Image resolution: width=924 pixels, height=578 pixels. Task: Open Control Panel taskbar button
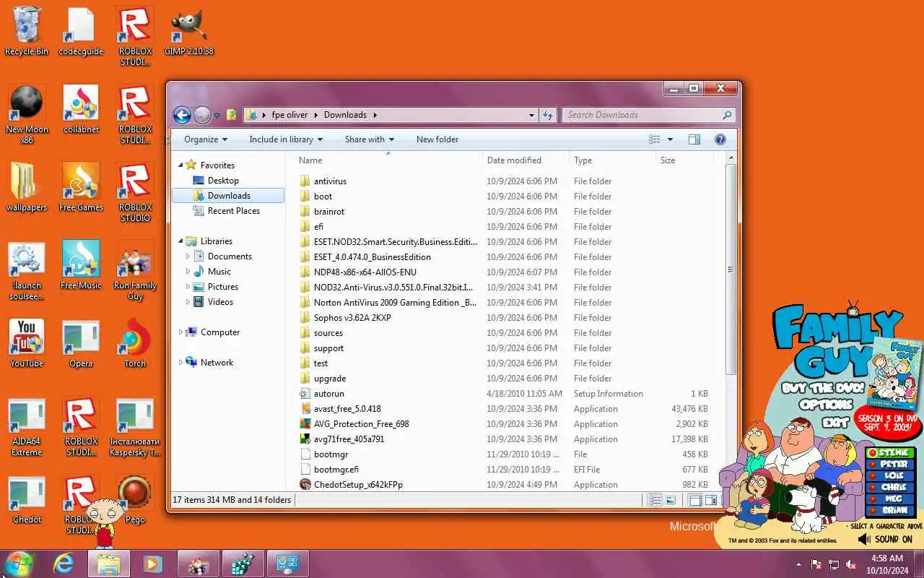(x=287, y=564)
